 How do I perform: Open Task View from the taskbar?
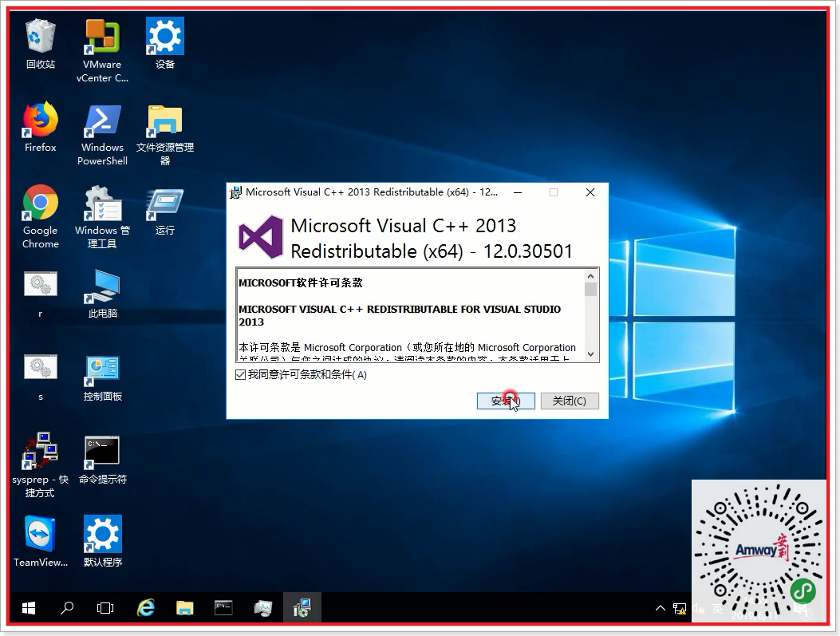(x=105, y=607)
